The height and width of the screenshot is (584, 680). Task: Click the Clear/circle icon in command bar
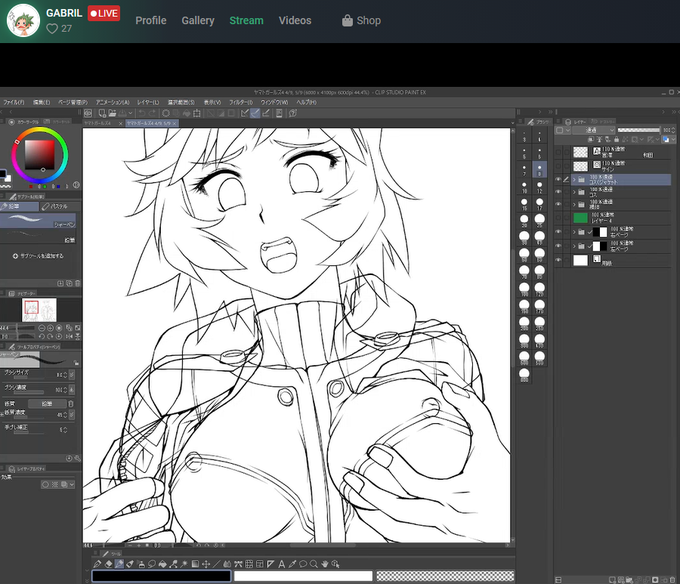166,113
